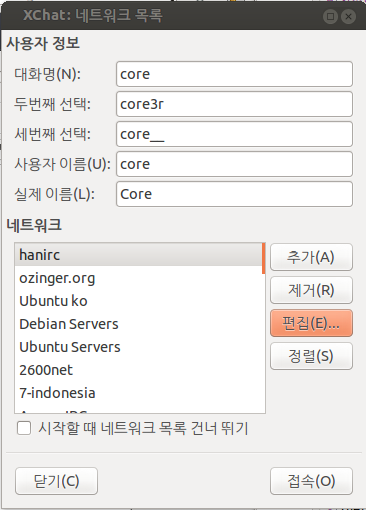Connect using the 접속(O) button

[311, 481]
